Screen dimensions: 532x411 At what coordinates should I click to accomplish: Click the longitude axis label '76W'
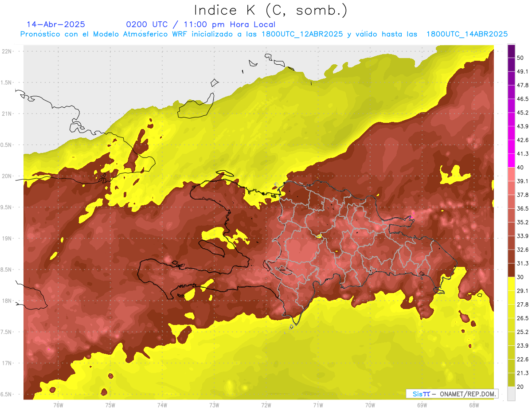tap(58, 405)
